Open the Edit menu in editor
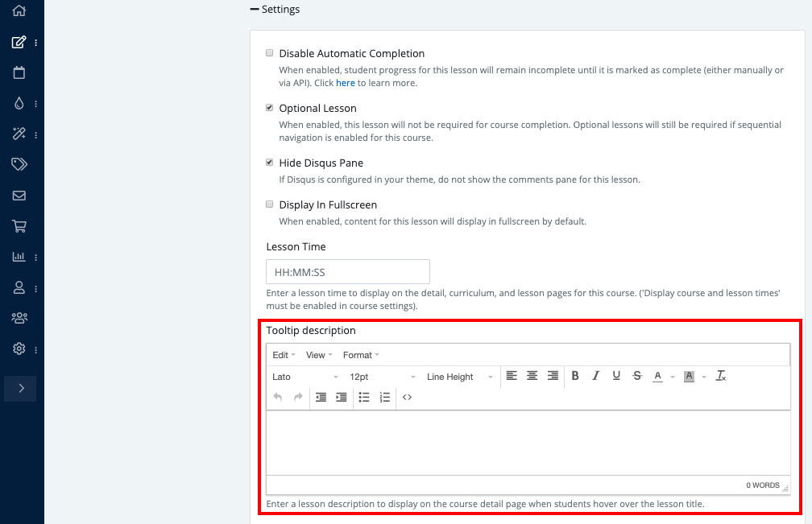The image size is (812, 524). point(284,355)
